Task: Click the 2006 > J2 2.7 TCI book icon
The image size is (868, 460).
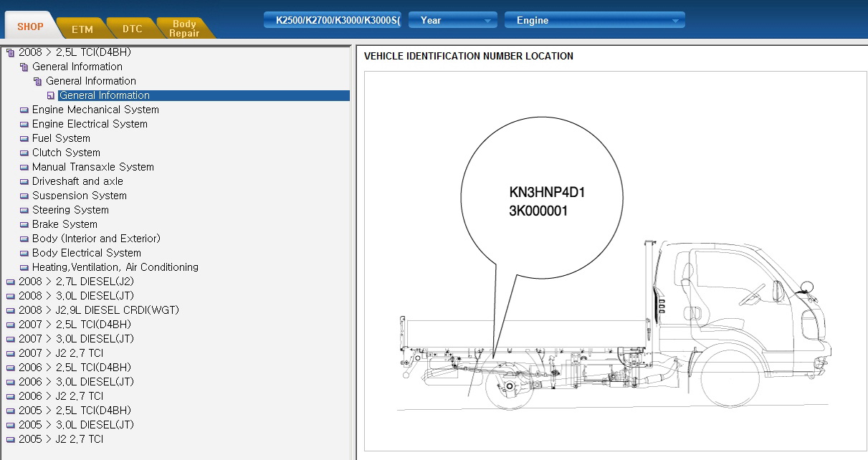Action: (10, 396)
